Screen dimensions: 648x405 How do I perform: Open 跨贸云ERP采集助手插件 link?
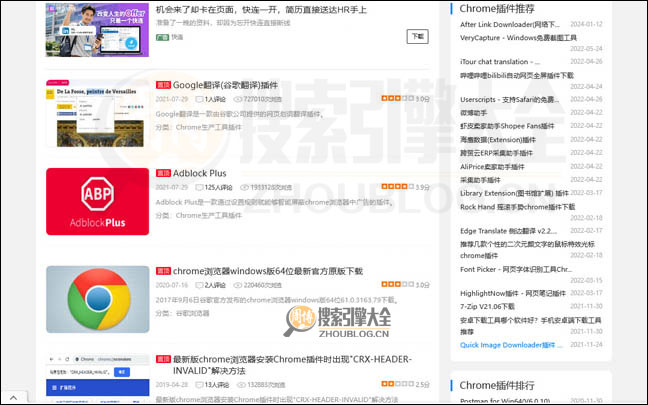pos(496,153)
